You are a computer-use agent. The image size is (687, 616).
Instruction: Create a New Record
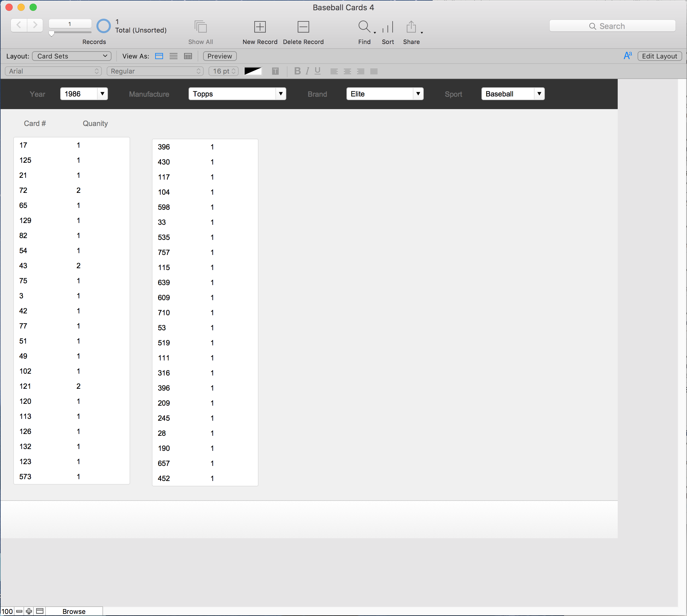tap(260, 27)
